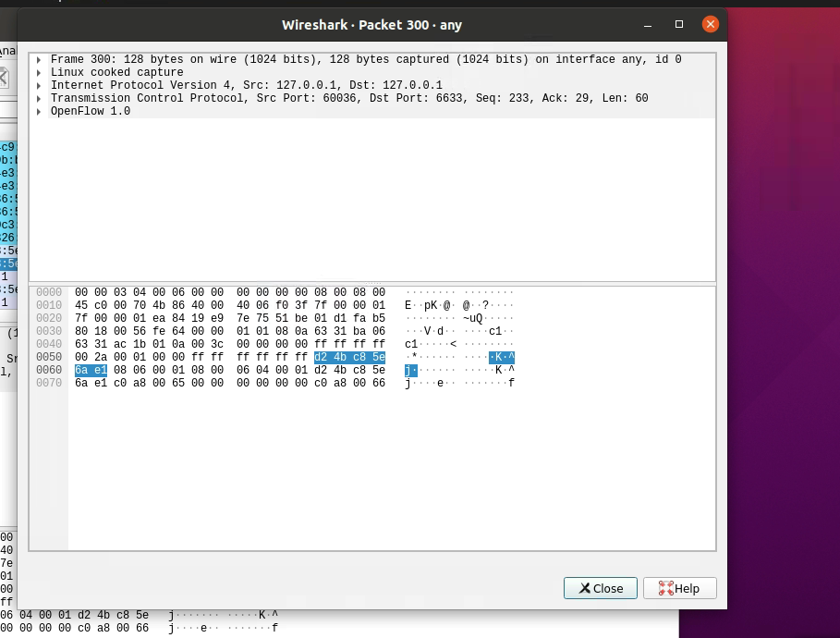Click ASCII character f ending row 0070

pos(512,383)
